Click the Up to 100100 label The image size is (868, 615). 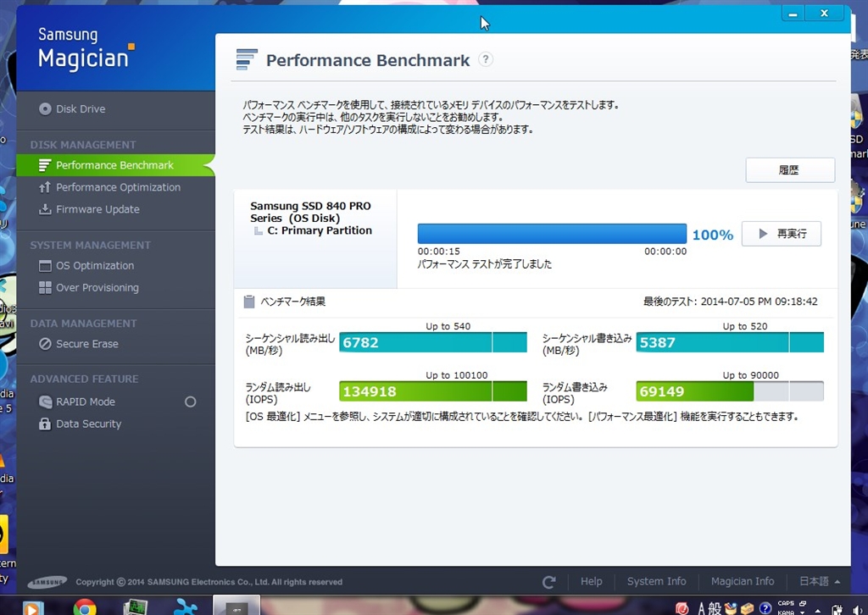click(457, 375)
